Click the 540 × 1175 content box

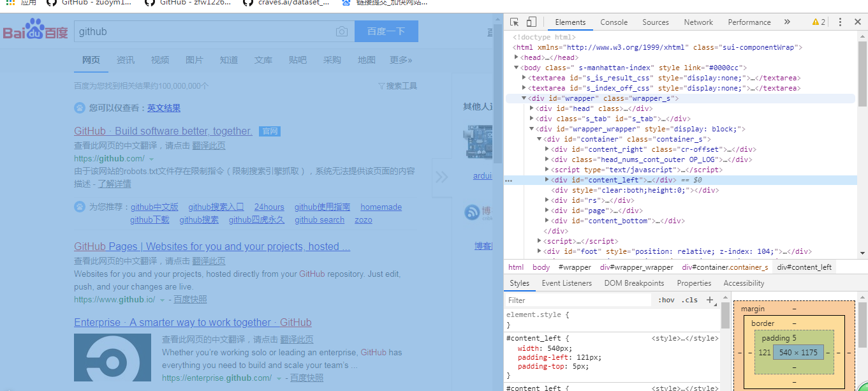coord(798,352)
